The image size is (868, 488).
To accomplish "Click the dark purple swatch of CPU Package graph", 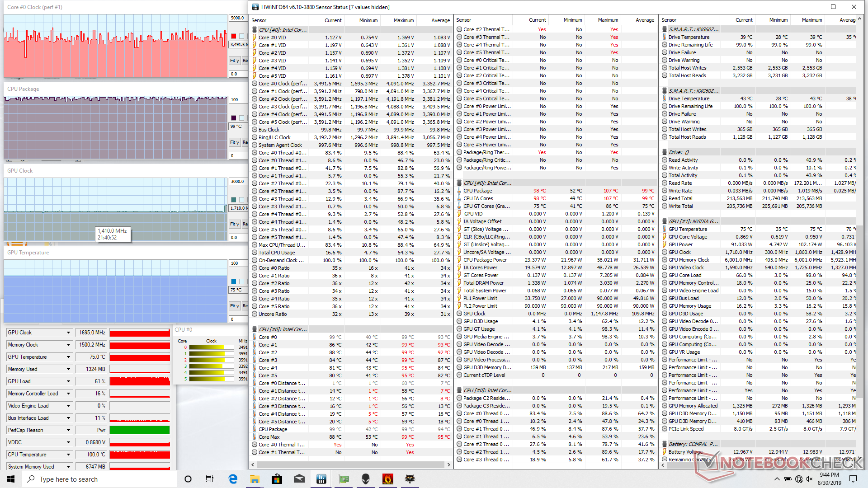I will (233, 118).
